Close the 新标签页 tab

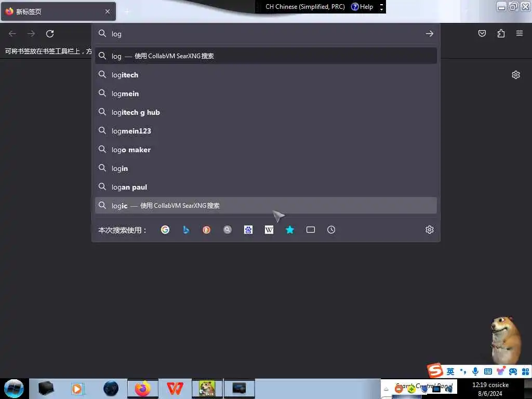(x=108, y=11)
